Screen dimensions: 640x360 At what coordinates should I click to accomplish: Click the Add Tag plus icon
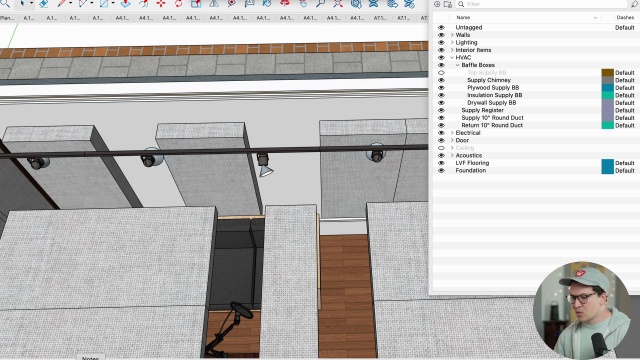[x=437, y=4]
